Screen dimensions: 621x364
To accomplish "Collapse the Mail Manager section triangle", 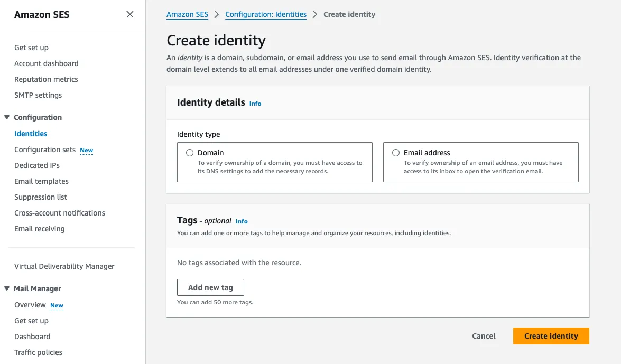I will click(x=7, y=288).
